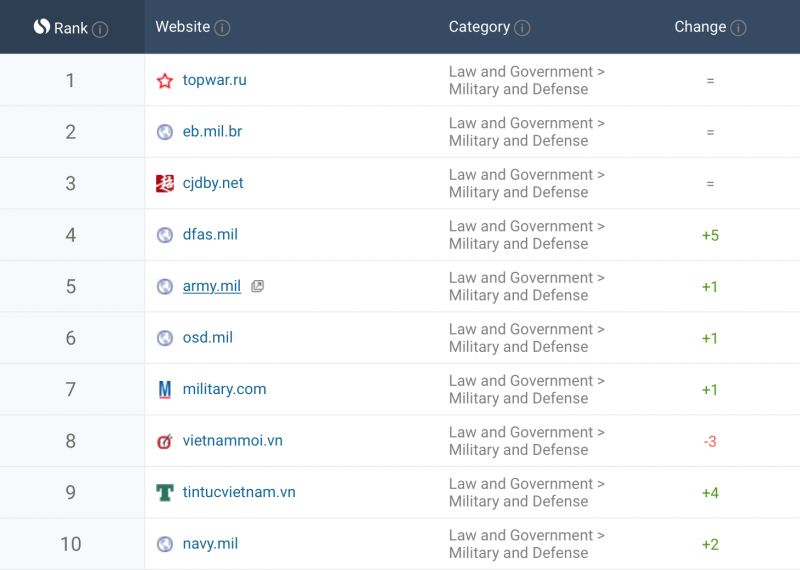
Task: Click the Change column info icon
Action: pos(738,28)
